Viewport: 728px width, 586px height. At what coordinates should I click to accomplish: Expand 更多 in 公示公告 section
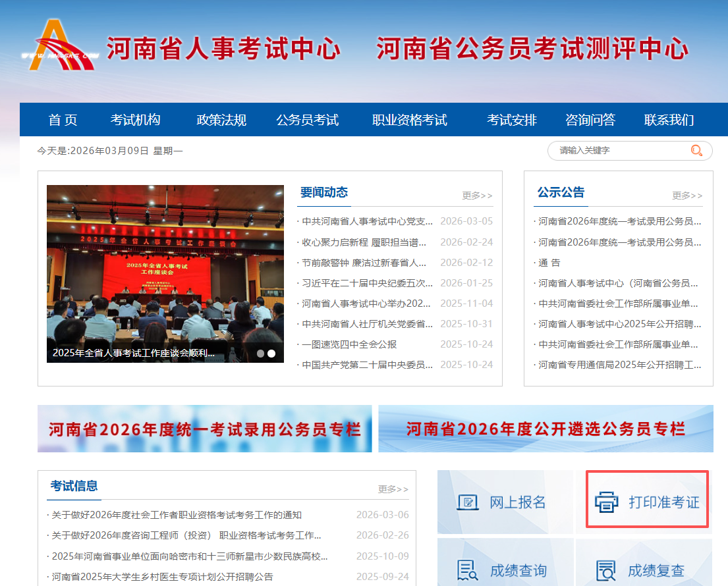(x=687, y=196)
